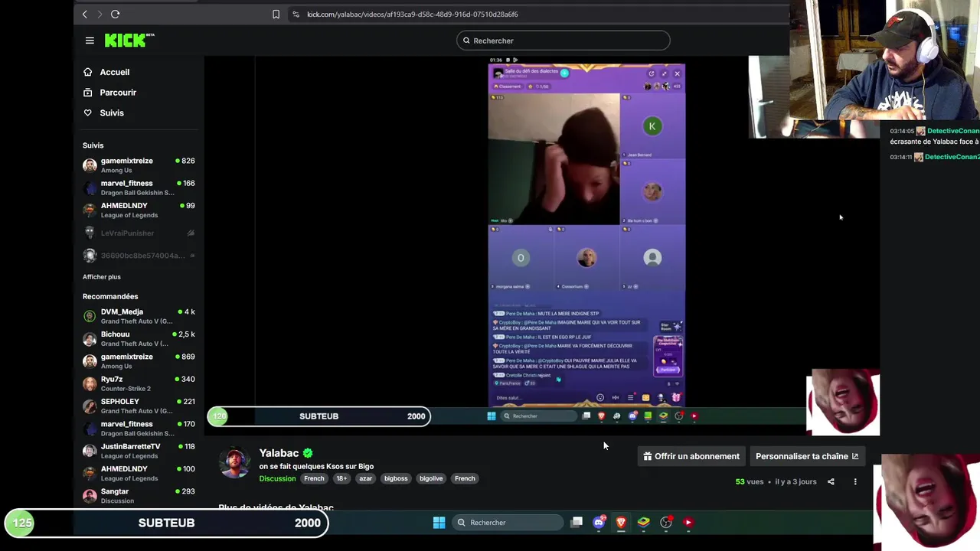Open recommended marvel_fitness with 170 viewers

pos(139,428)
